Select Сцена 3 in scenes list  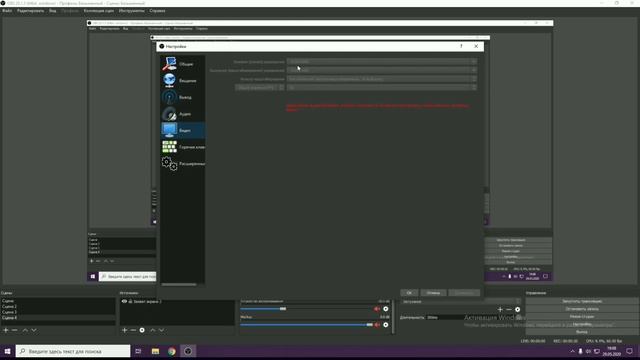[58, 312]
